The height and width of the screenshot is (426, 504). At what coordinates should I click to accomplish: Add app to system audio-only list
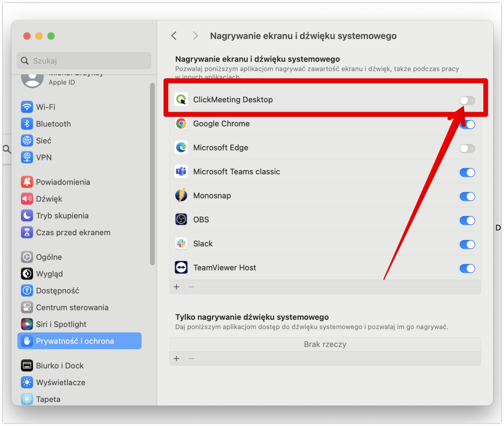[177, 359]
